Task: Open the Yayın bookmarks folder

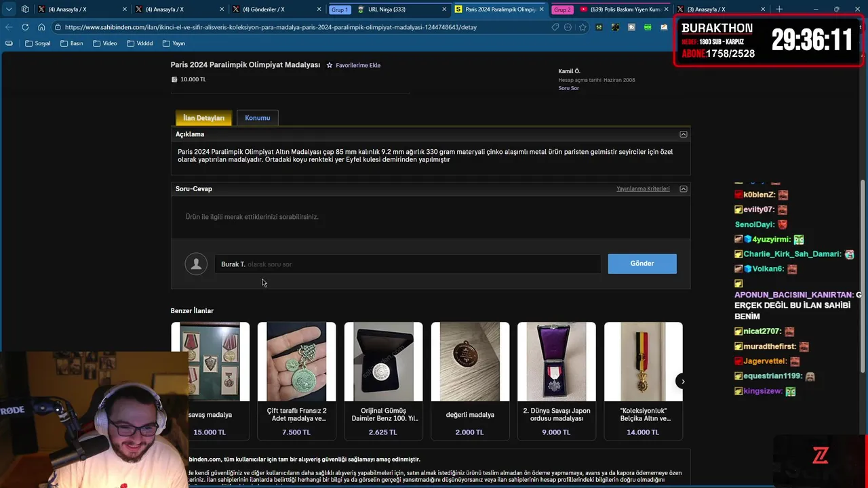Action: [x=174, y=43]
